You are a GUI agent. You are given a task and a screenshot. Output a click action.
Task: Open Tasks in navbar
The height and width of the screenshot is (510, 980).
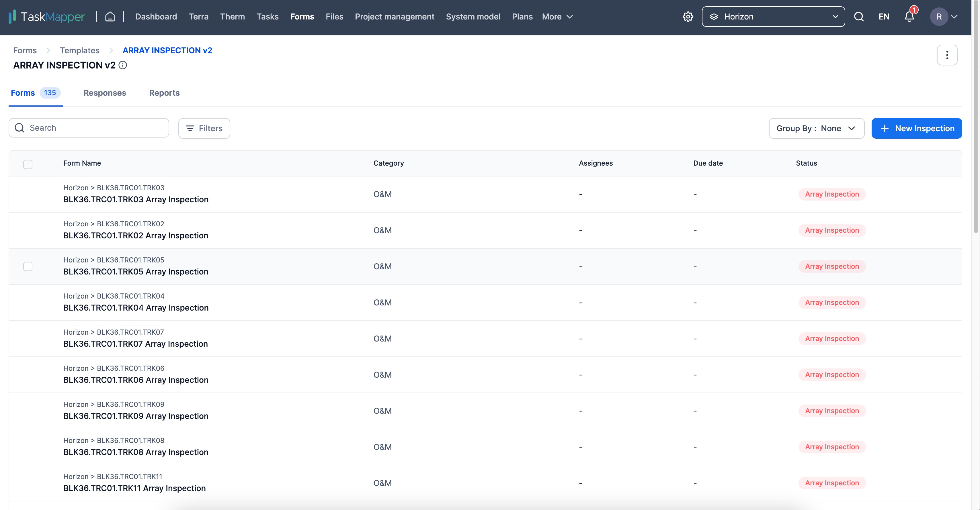(268, 17)
